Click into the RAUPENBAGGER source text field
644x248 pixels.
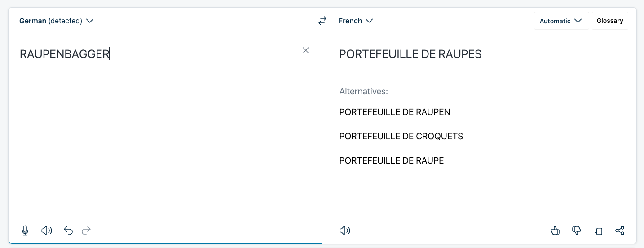164,135
